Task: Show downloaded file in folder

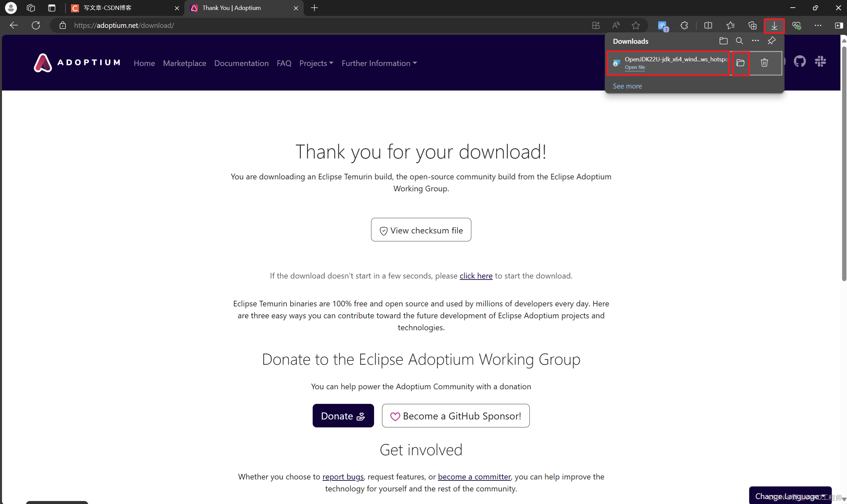Action: pyautogui.click(x=740, y=63)
